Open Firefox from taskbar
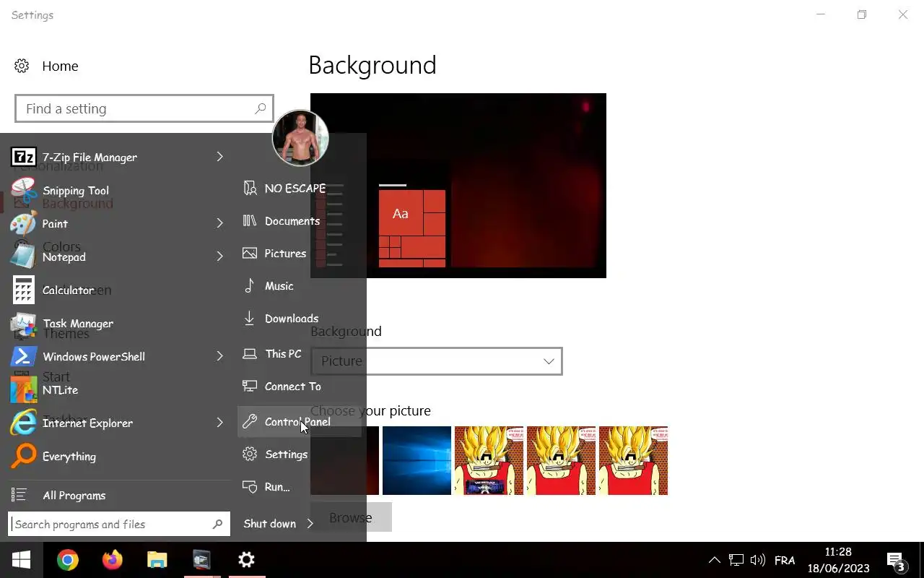Screen dimensions: 924x578 tap(113, 560)
